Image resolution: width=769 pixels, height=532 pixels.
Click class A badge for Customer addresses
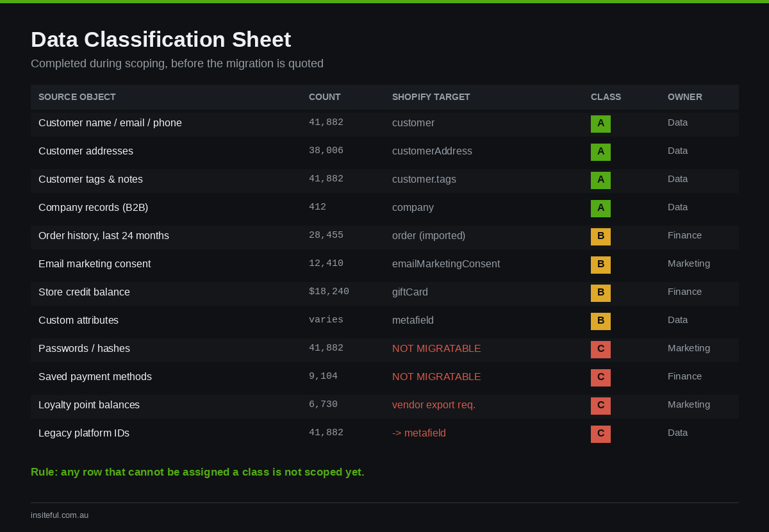click(x=600, y=152)
